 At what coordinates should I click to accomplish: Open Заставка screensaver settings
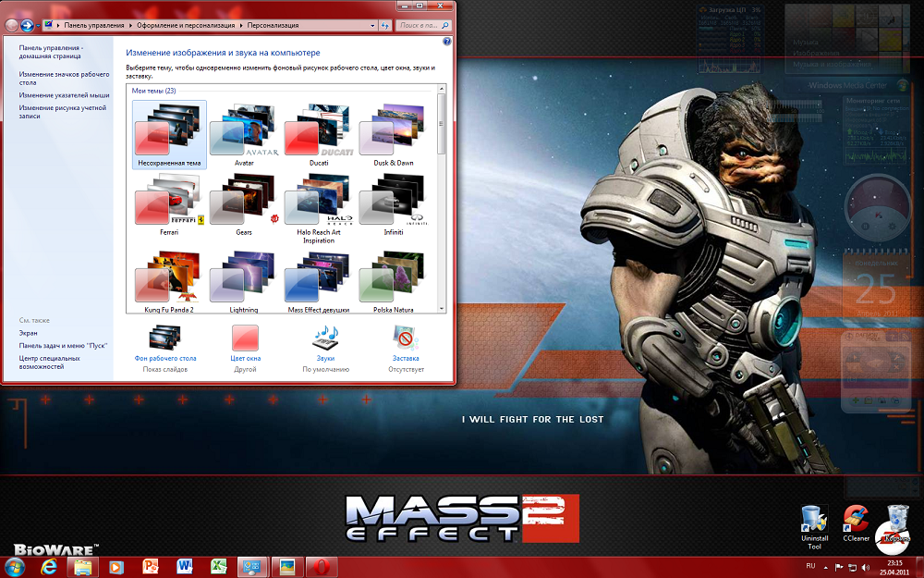[406, 348]
